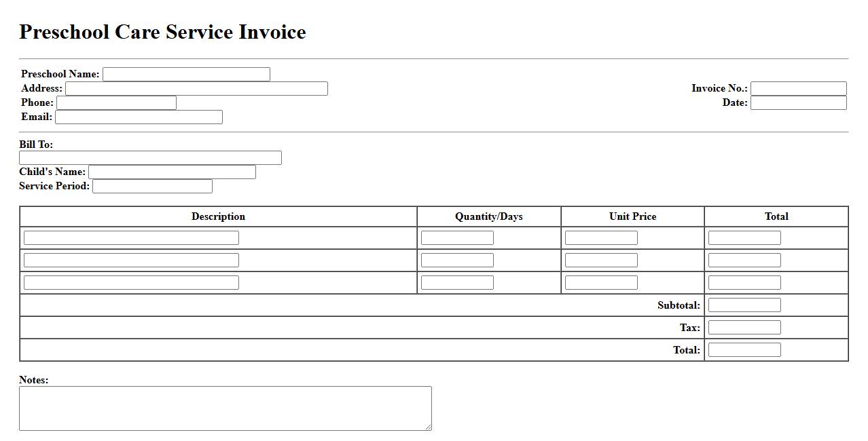Click into the Email field
The image size is (868, 441).
pos(139,117)
